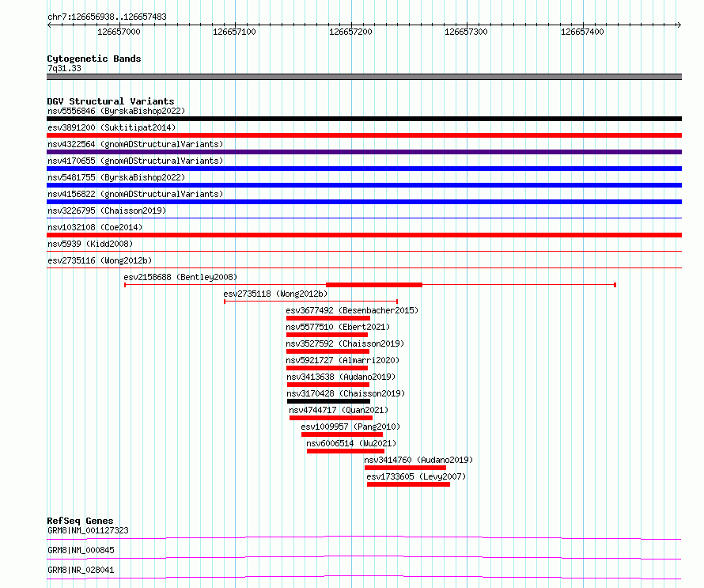This screenshot has height=588, width=704.
Task: Select esv2735116 (Wong2012b) label
Action: (x=100, y=260)
